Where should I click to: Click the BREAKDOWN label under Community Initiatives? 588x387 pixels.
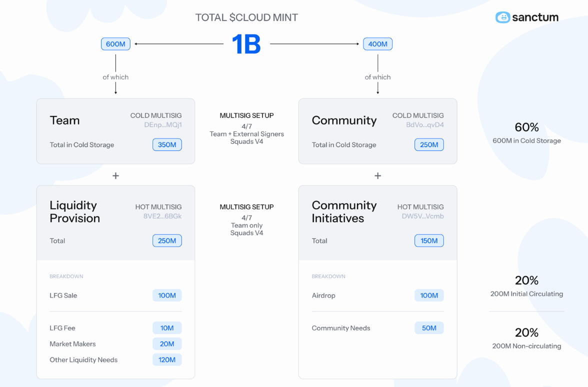tap(328, 276)
